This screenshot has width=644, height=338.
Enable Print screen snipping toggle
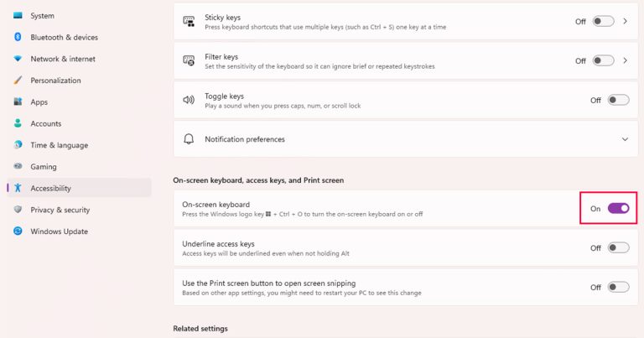618,287
